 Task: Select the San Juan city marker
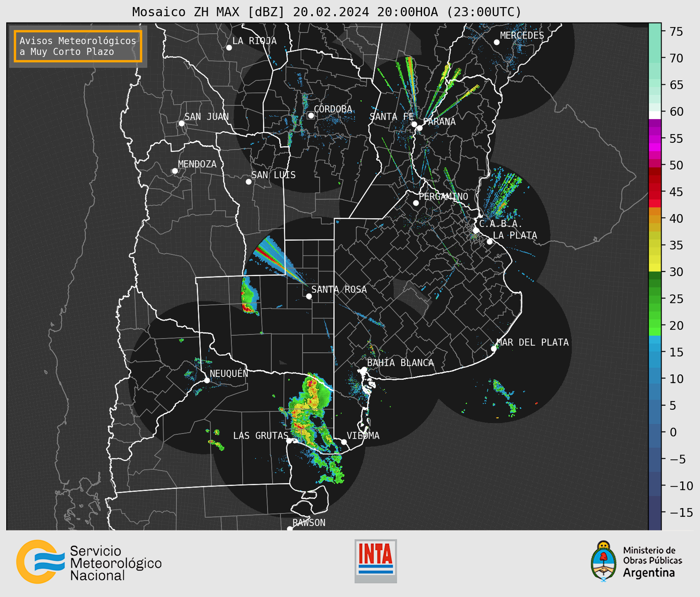(181, 123)
